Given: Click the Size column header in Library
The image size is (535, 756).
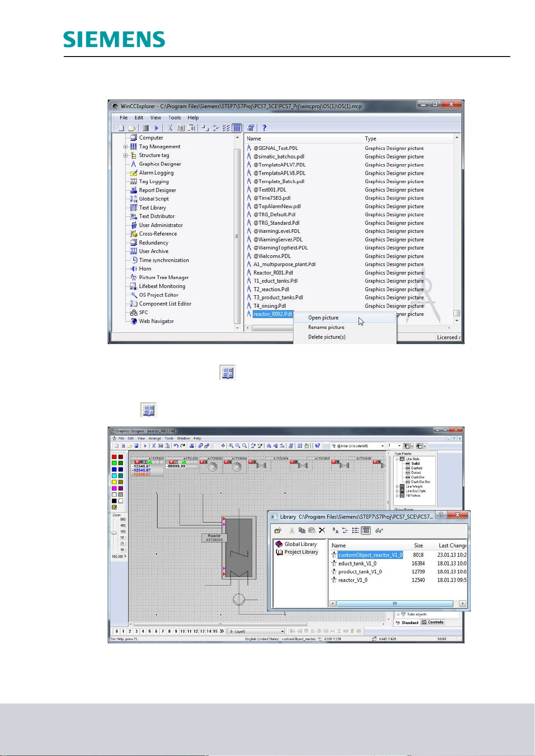Looking at the screenshot, I should [x=418, y=546].
